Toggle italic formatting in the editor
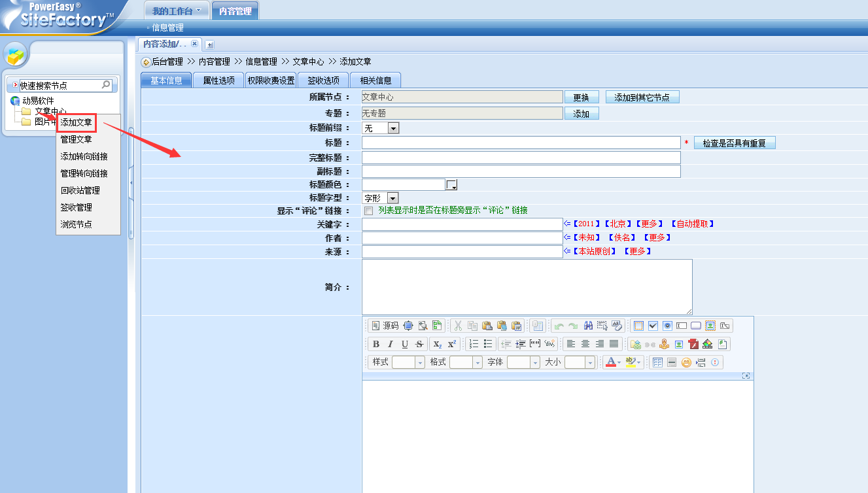Screen dimensions: 868x493 [391, 344]
